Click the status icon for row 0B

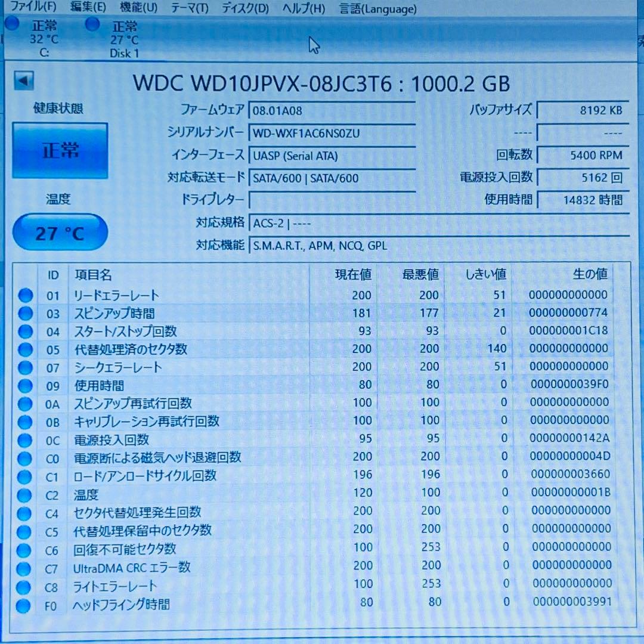[x=24, y=422]
